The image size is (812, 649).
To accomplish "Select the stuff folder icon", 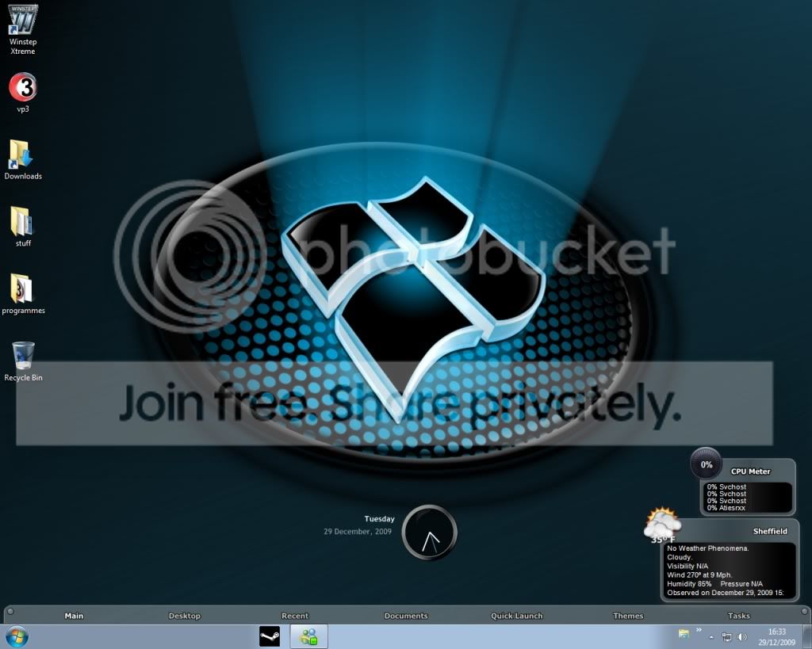I will (x=23, y=227).
